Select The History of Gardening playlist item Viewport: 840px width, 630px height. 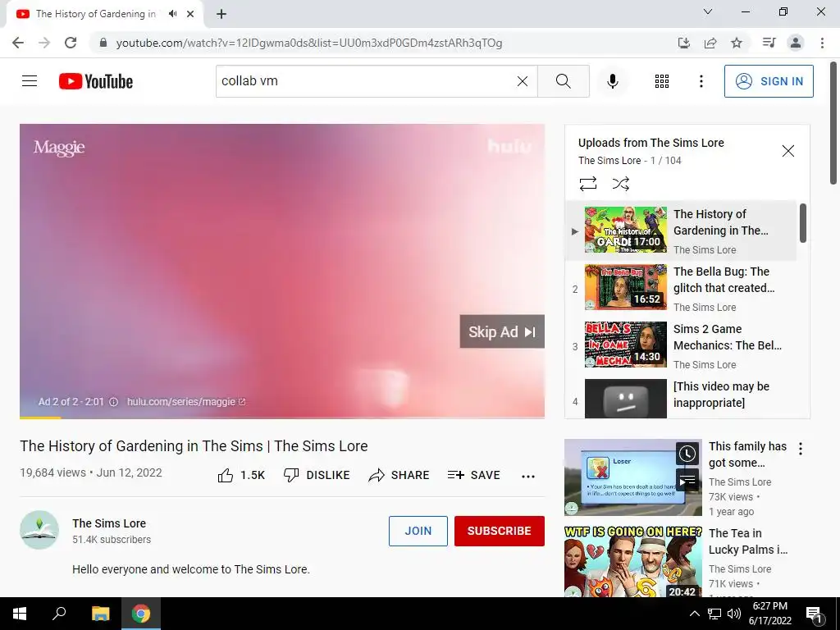point(681,231)
